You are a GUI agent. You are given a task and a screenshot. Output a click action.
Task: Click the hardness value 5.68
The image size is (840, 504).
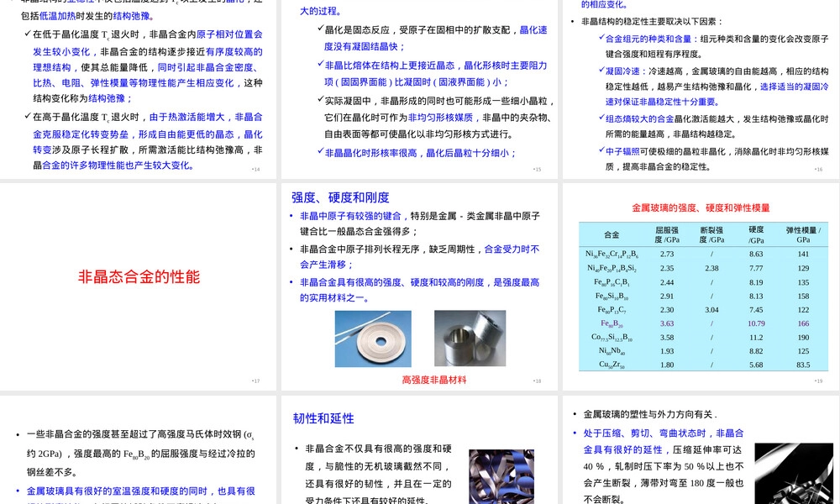(757, 365)
